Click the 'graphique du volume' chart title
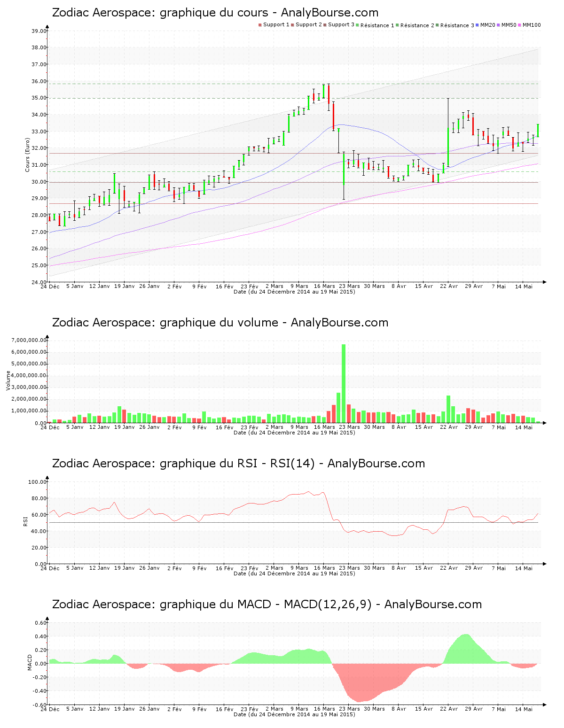This screenshot has width=564, height=728. point(220,323)
